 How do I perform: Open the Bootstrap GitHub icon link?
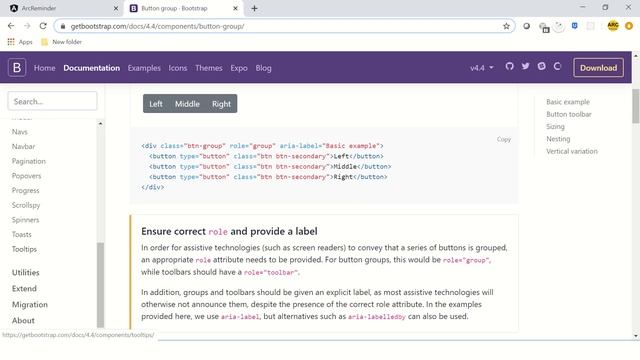click(x=509, y=66)
